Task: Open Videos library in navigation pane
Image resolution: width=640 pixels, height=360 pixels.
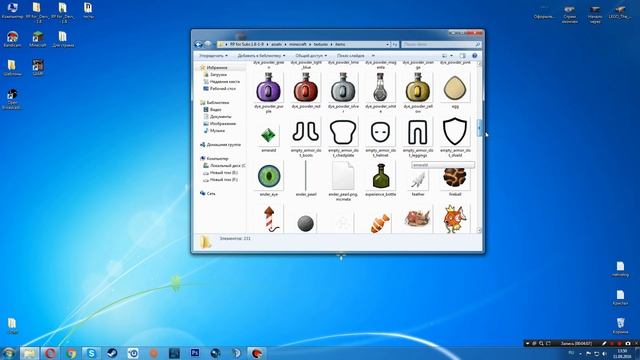Action: (216, 110)
